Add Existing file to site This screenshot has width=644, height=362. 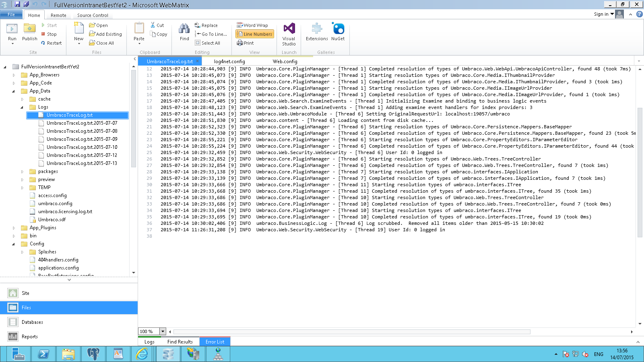click(105, 34)
